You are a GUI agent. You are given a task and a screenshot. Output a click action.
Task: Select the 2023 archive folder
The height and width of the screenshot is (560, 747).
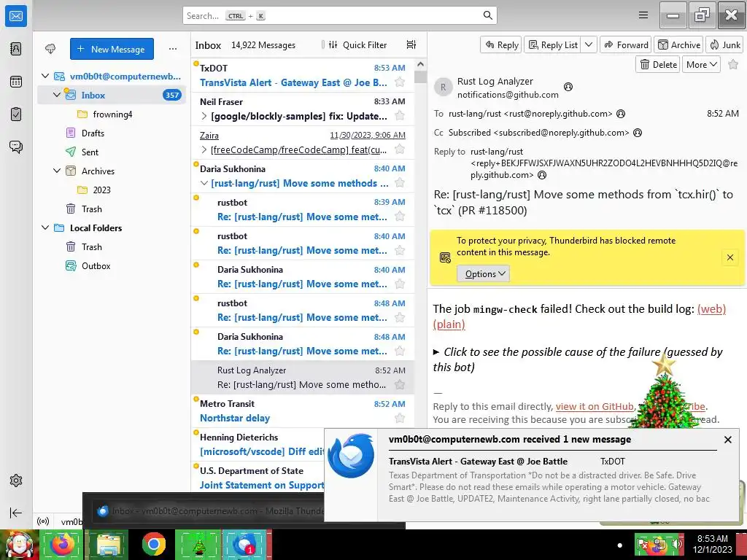(x=101, y=190)
